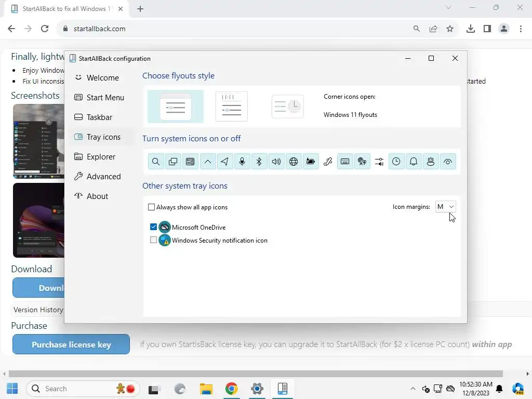Toggle the Battery power system icon
Viewport: 532px width, 399px height.
click(311, 162)
